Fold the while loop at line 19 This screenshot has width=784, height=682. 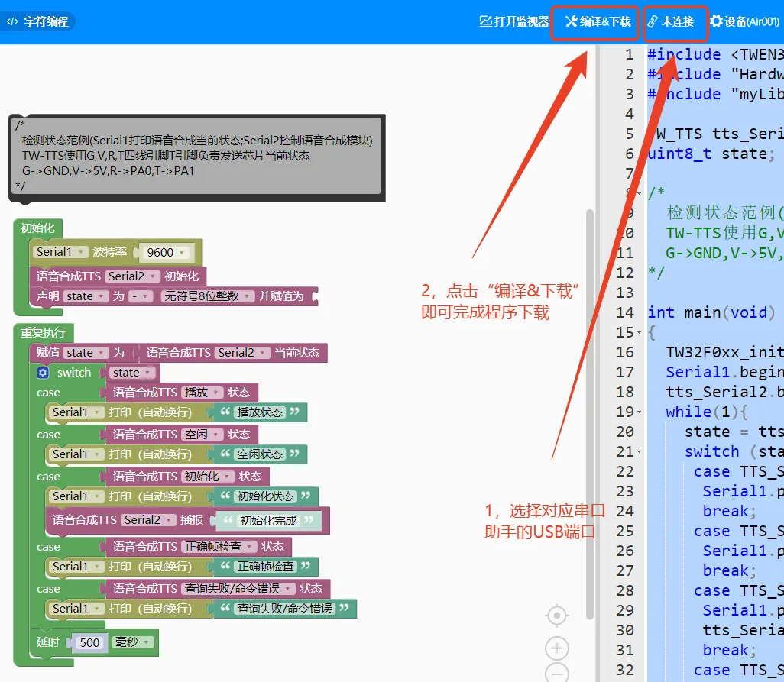640,412
